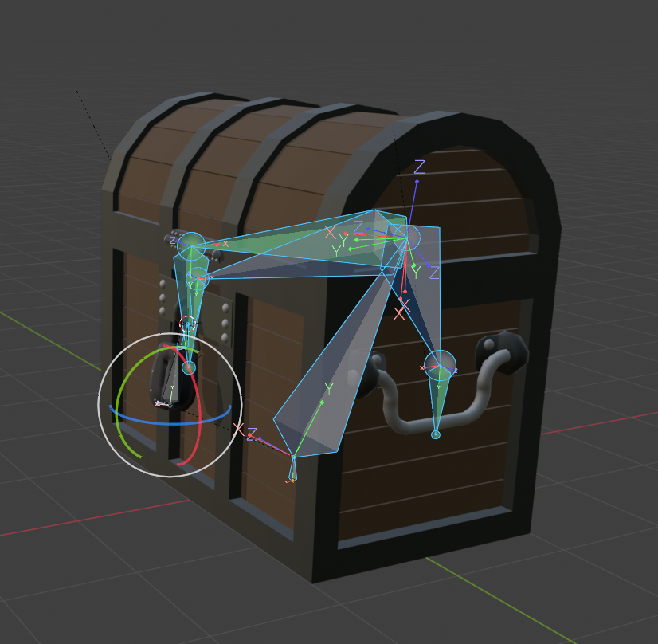Click the joint sphere above the chest handle
This screenshot has height=644, width=658.
(440, 364)
